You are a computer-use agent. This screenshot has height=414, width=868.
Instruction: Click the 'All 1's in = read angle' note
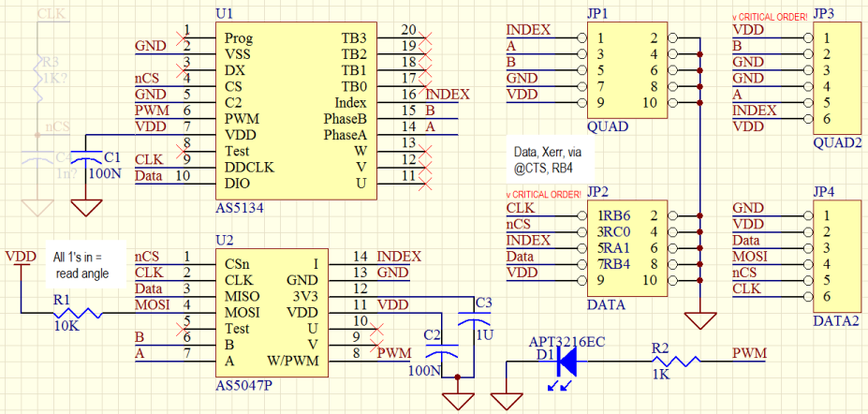(86, 264)
